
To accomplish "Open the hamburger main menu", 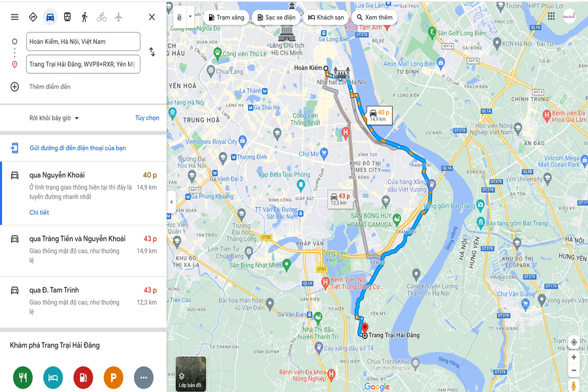I will click(x=14, y=17).
